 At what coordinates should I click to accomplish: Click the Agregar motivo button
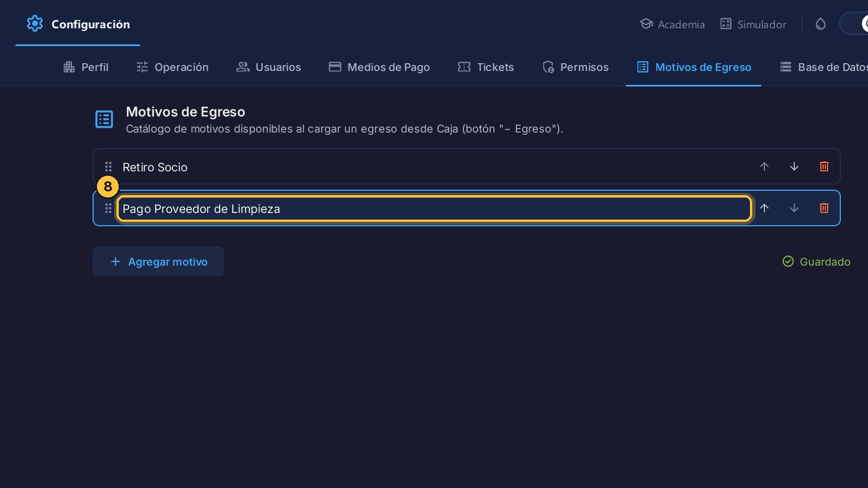click(x=158, y=261)
